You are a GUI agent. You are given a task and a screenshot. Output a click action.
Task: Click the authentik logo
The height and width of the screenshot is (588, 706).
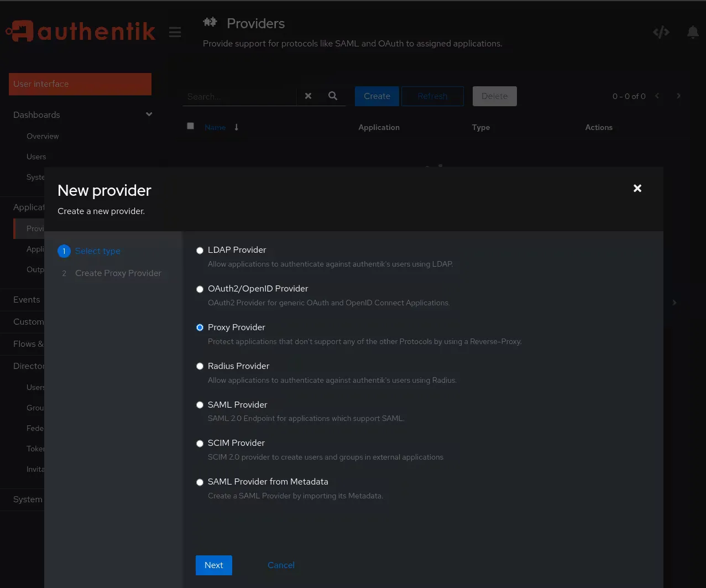click(x=81, y=31)
